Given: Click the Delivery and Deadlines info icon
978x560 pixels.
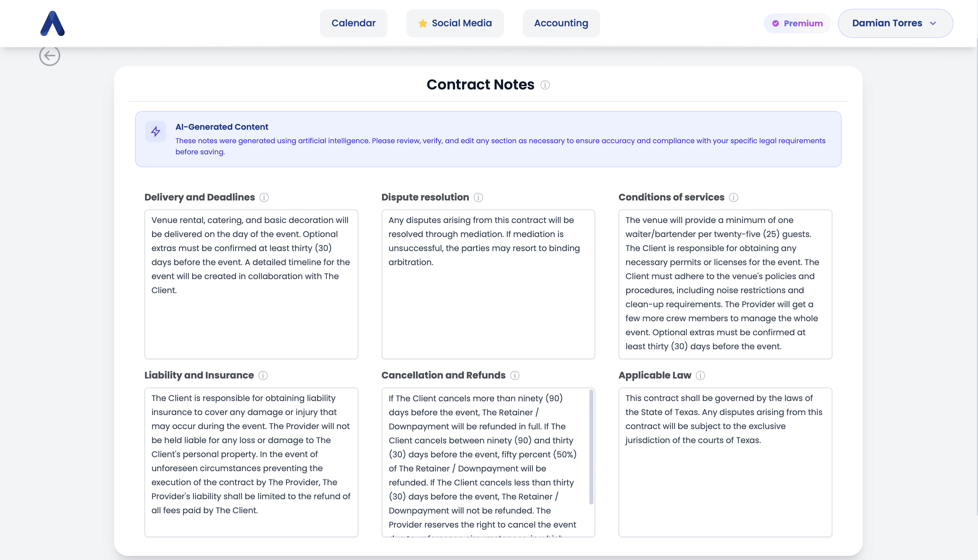Looking at the screenshot, I should [x=264, y=197].
